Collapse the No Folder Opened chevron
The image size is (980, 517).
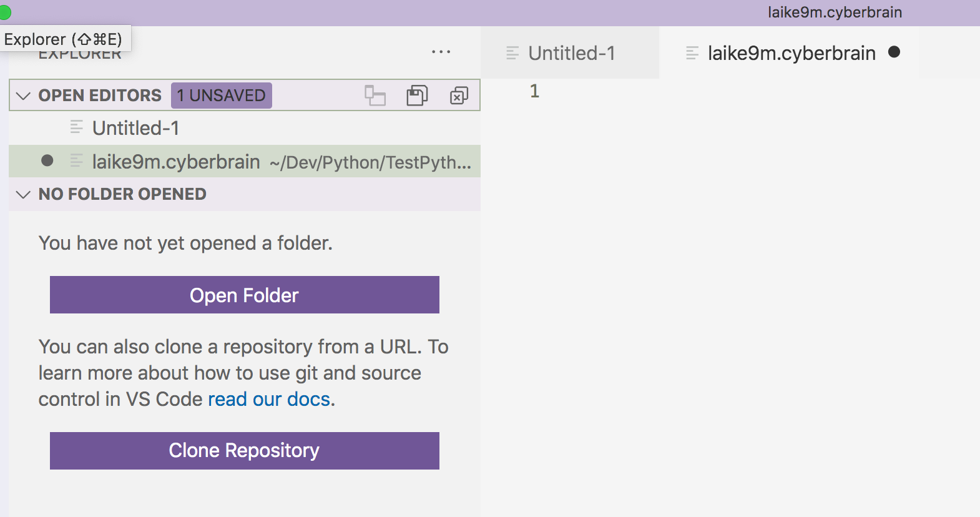click(23, 194)
